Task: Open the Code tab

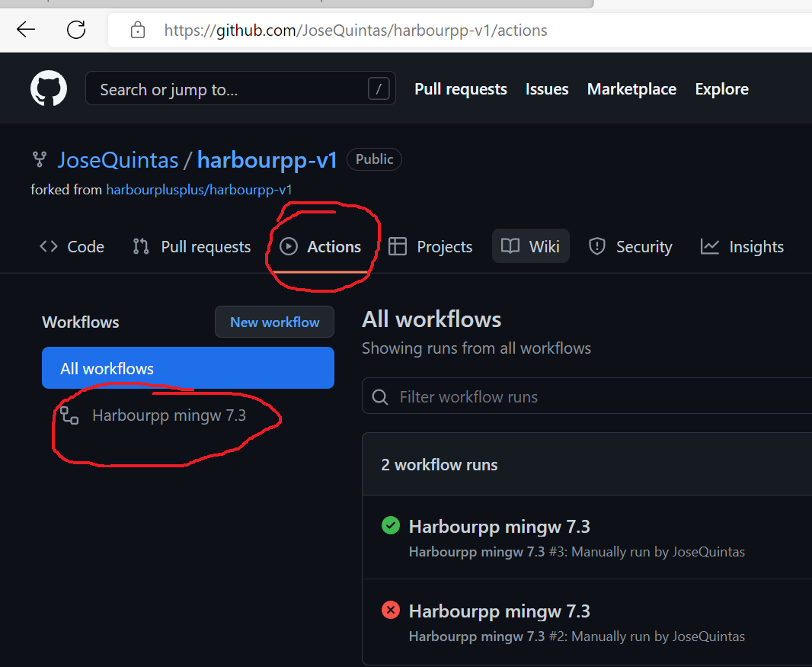Action: coord(72,247)
